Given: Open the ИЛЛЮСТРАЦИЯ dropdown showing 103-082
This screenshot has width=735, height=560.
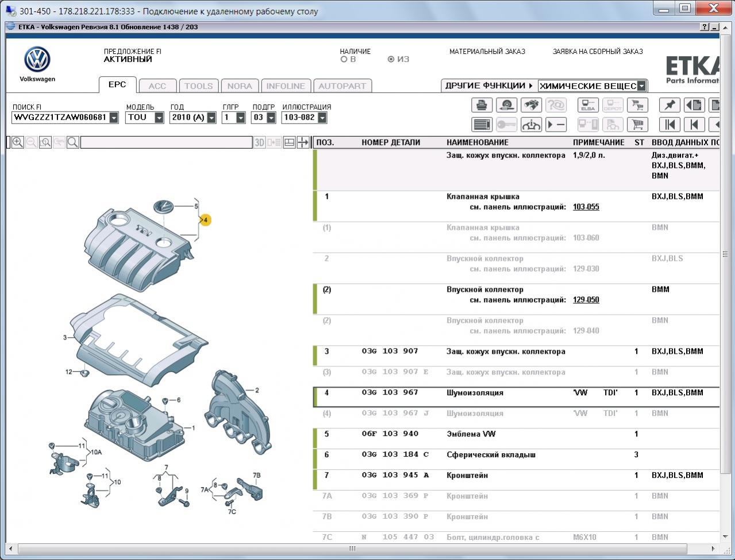Looking at the screenshot, I should [322, 118].
